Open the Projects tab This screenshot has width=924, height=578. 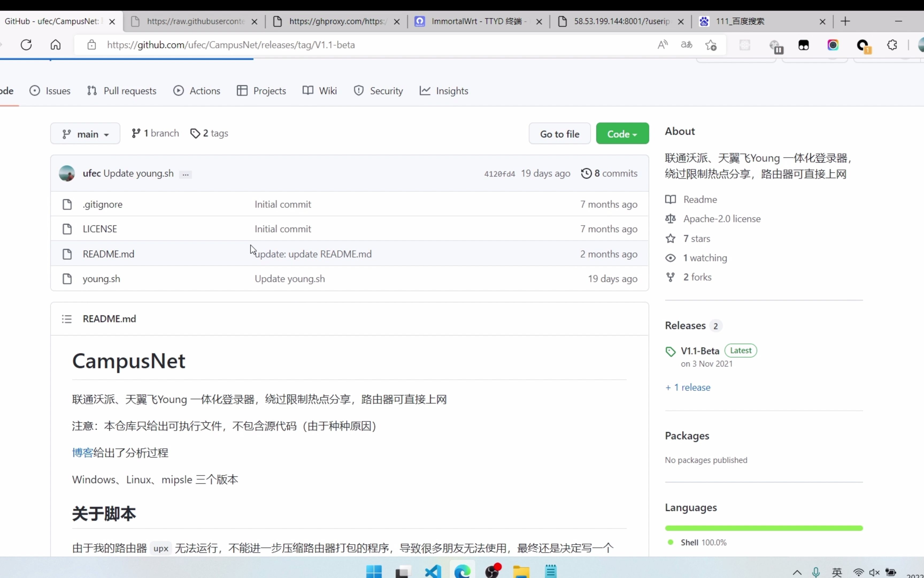click(x=261, y=91)
